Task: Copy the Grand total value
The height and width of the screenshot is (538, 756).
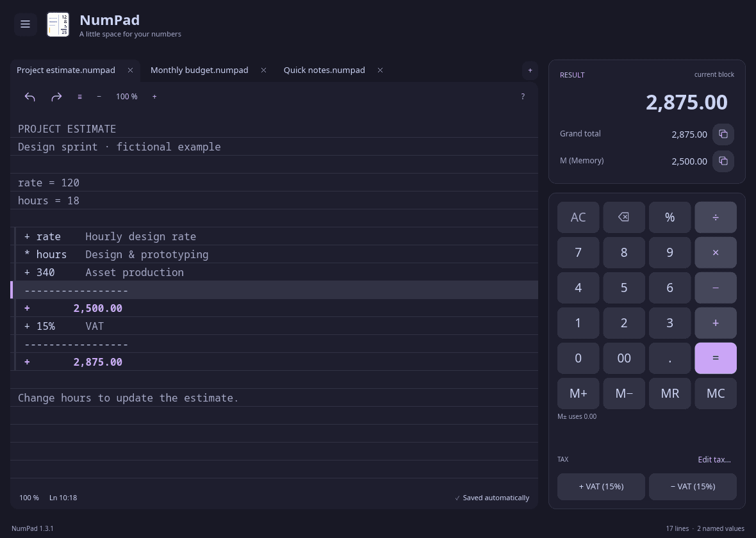Action: 723,134
